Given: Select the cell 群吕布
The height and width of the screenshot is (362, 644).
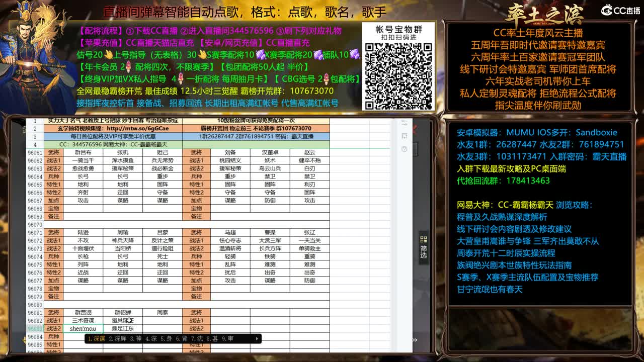Looking at the screenshot, I should (x=83, y=152).
